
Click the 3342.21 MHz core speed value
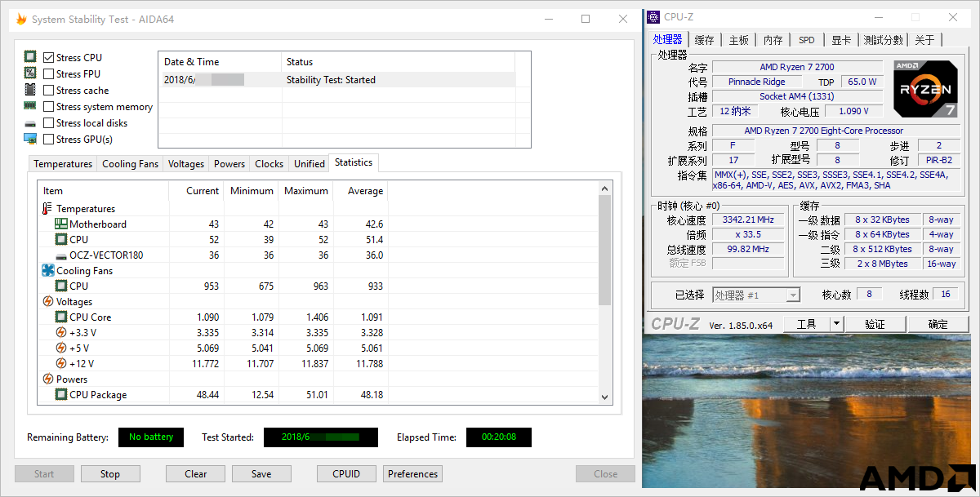[748, 220]
